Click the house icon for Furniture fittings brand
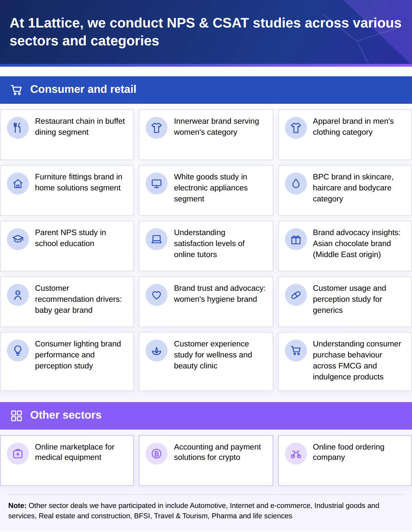 coord(18,184)
